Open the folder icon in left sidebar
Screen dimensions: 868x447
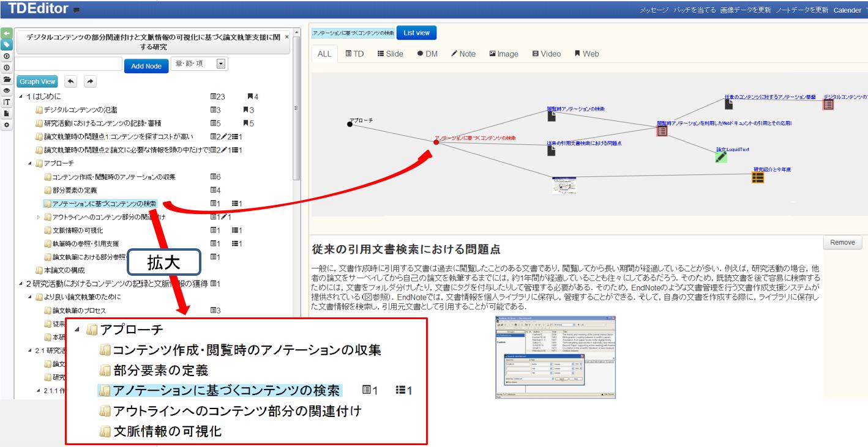(x=7, y=79)
